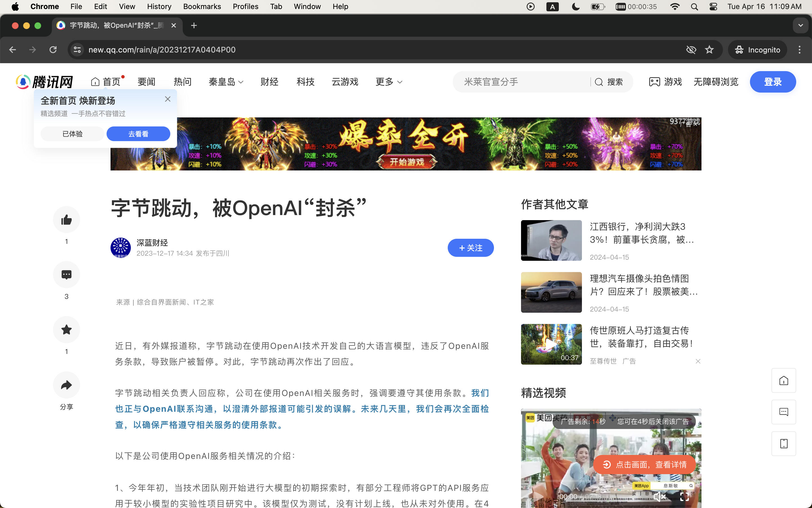Click the Incognito profile button
812x508 pixels.
(x=757, y=50)
